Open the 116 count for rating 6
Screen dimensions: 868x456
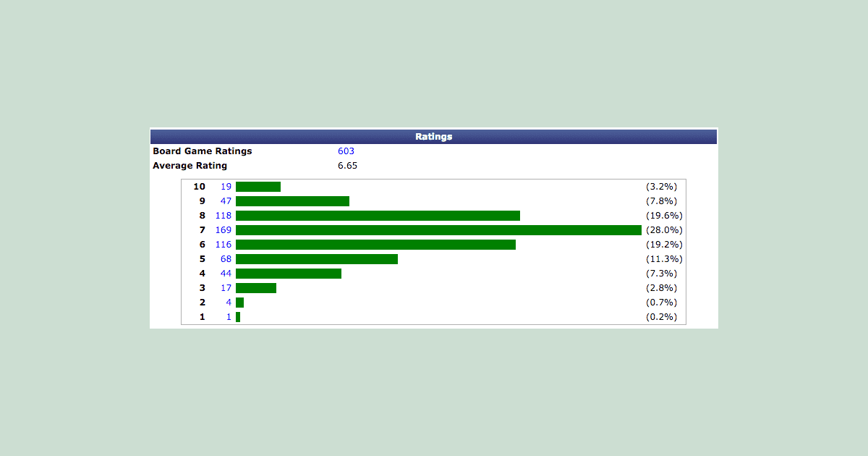224,245
